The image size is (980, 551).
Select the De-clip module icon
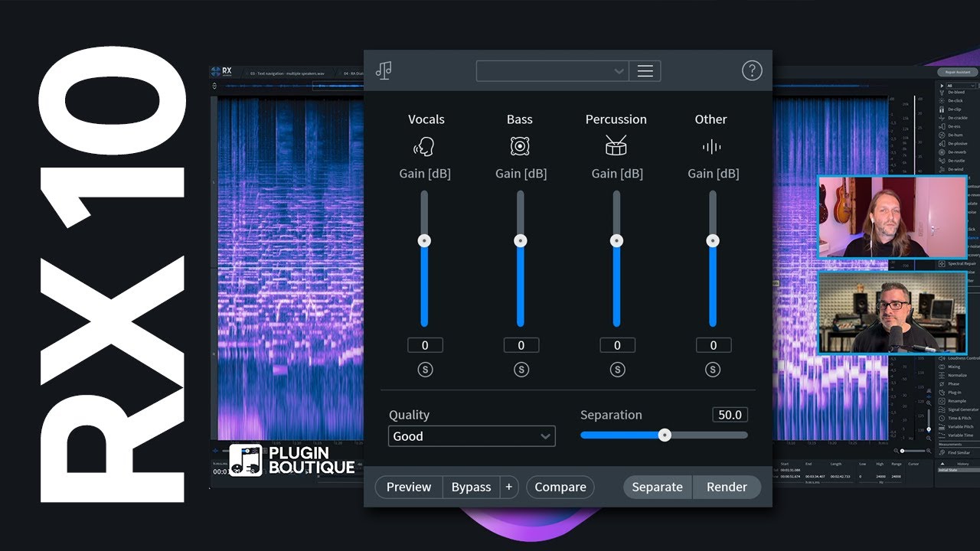942,109
